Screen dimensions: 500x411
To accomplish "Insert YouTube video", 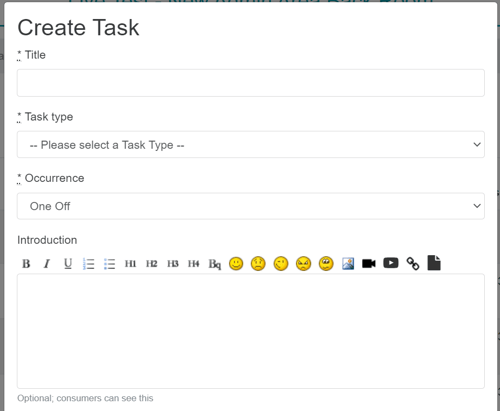I will pos(391,263).
